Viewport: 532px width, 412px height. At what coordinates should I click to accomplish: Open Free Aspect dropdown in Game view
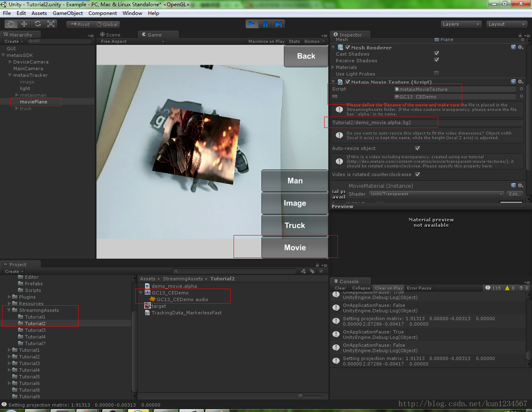(132, 41)
